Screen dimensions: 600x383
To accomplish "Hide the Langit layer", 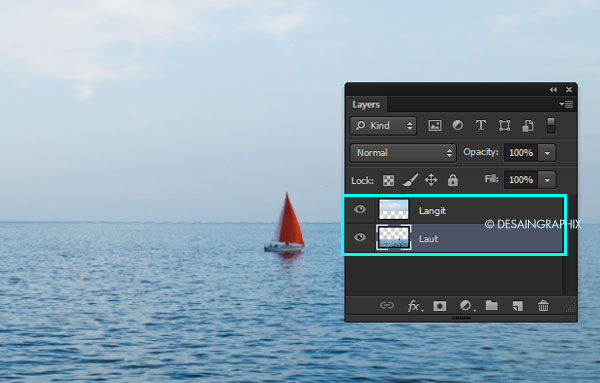I will coord(360,209).
